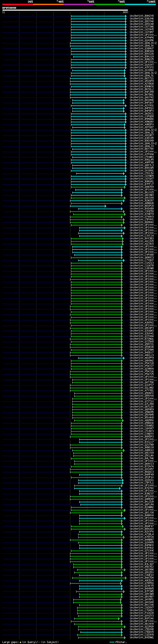Viewport: 158px width, 644px height.
Task: Click the green ~80% identity legend segment
Action: click(110, 4)
